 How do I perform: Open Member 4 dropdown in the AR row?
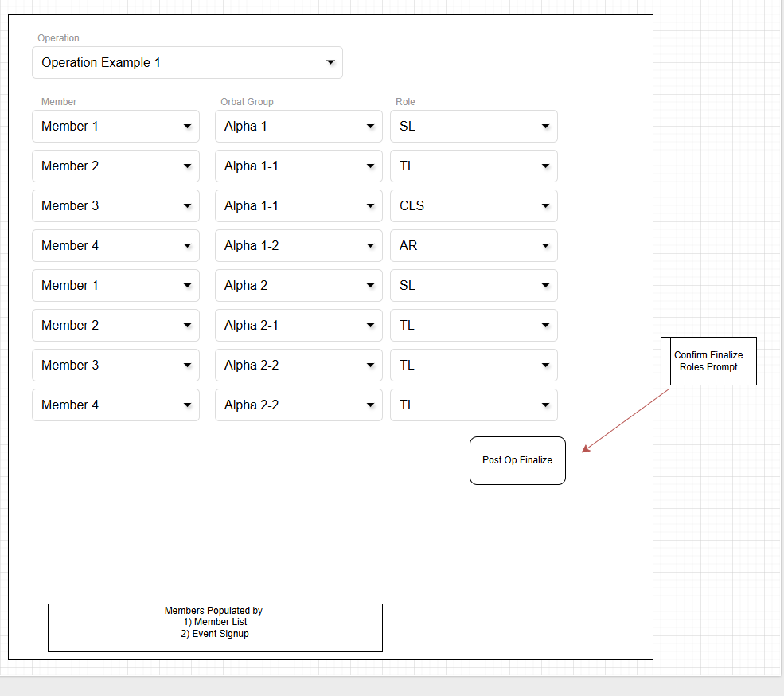coord(115,246)
